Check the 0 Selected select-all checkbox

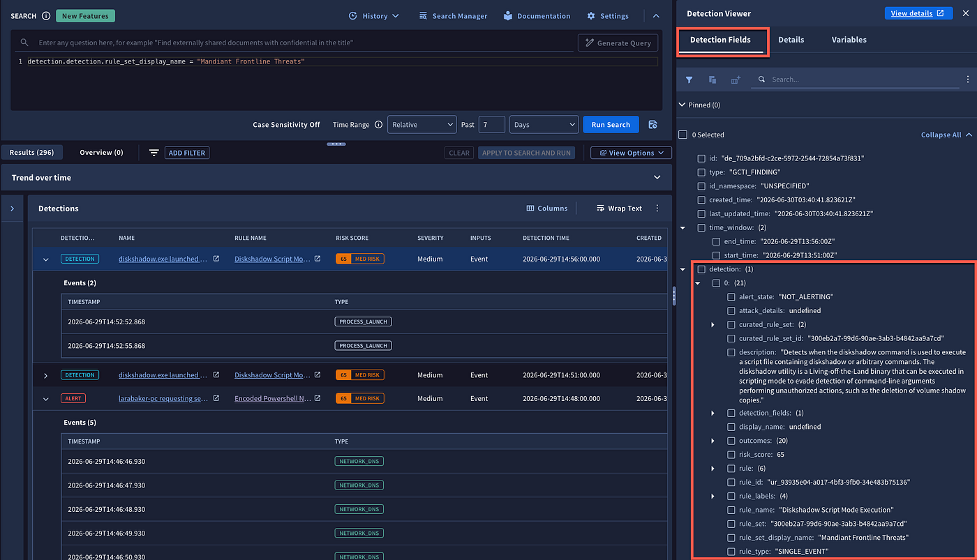(683, 135)
